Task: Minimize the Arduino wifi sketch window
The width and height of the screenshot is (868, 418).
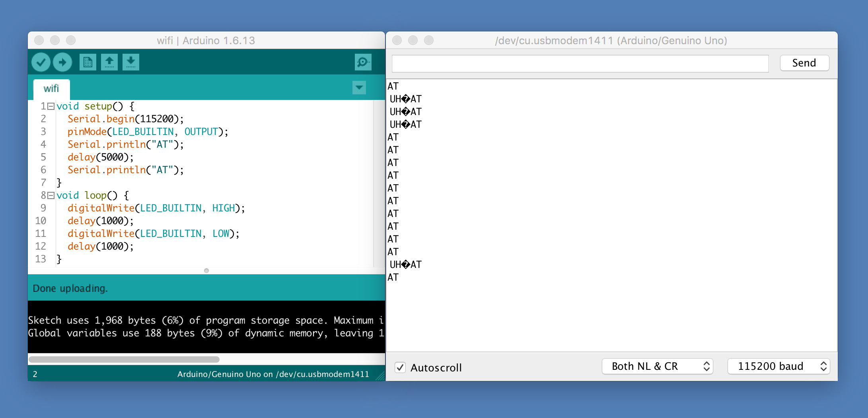Action: [x=55, y=40]
